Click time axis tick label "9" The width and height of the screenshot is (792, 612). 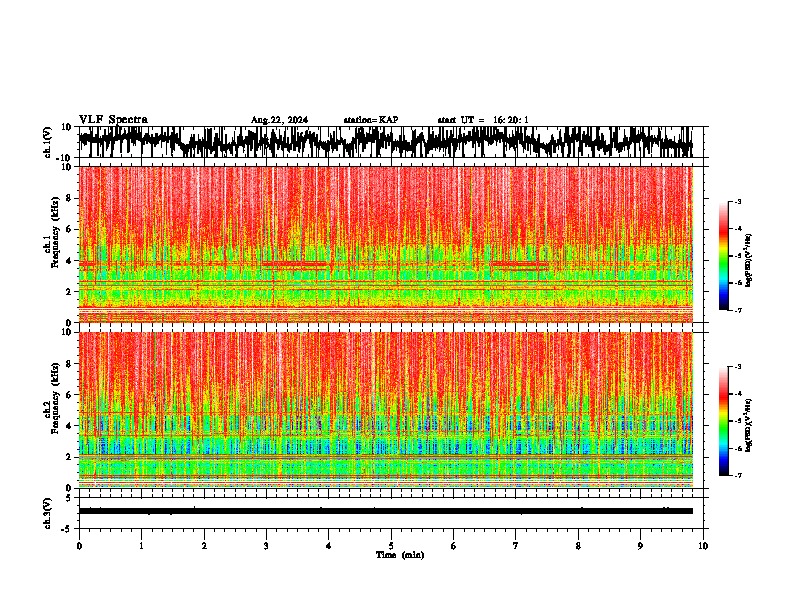coord(640,546)
